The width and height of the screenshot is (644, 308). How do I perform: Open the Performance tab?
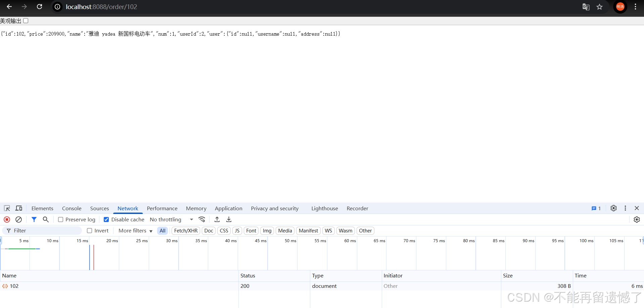[162, 208]
